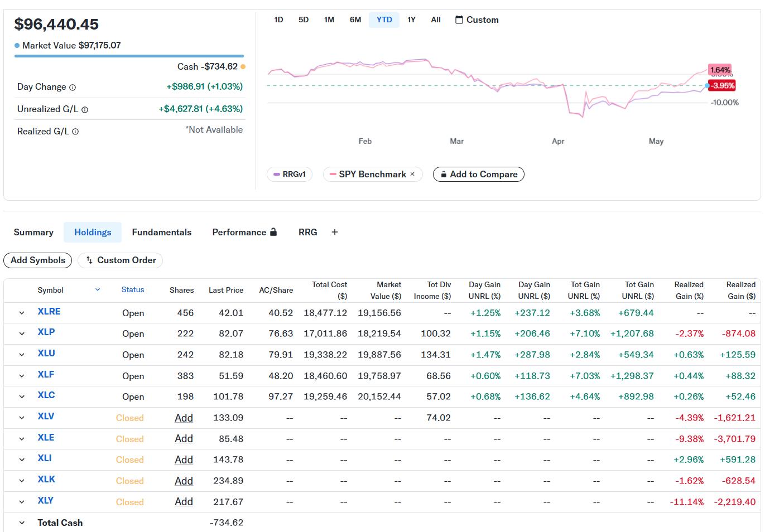Click the Unrealized G/L info icon

[85, 110]
